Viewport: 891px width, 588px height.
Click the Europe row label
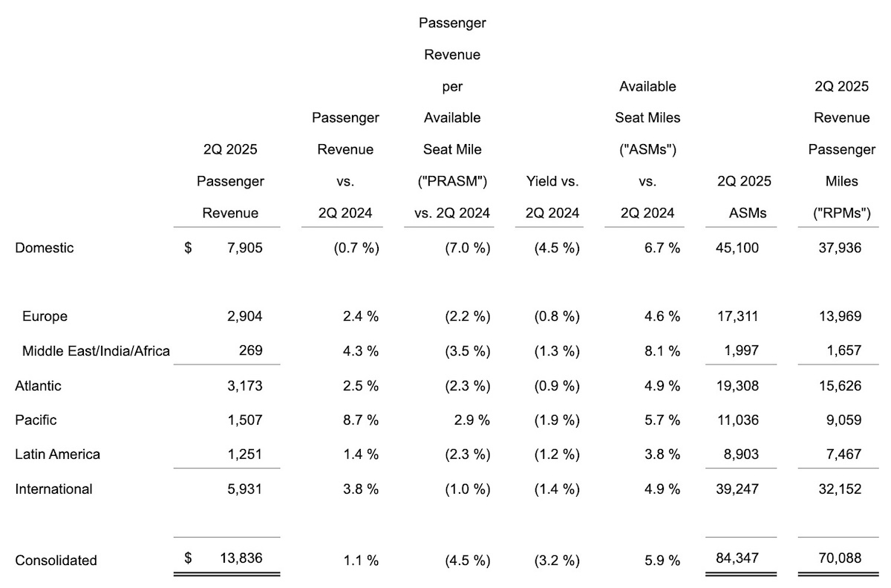(45, 316)
